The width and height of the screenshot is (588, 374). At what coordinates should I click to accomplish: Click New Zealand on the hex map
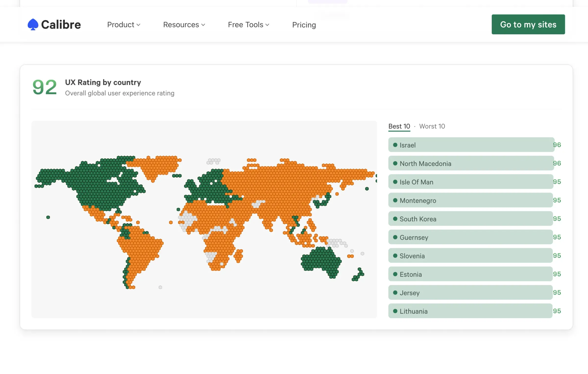click(x=358, y=275)
